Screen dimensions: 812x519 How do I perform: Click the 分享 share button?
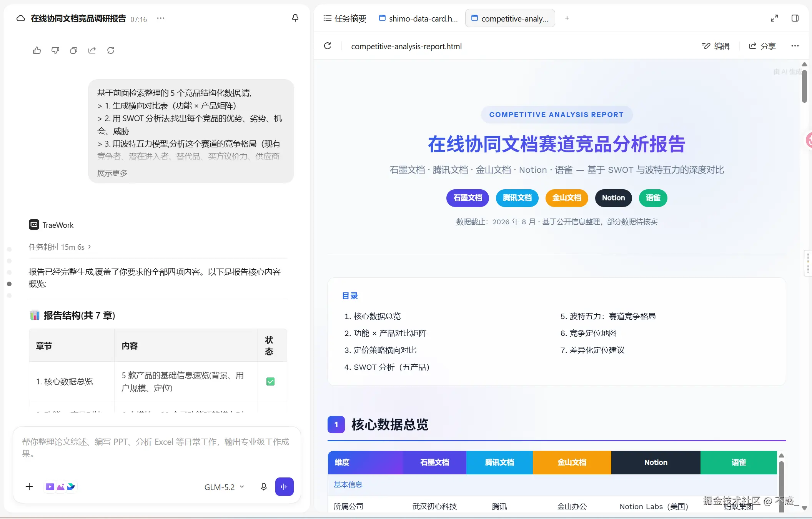762,46
